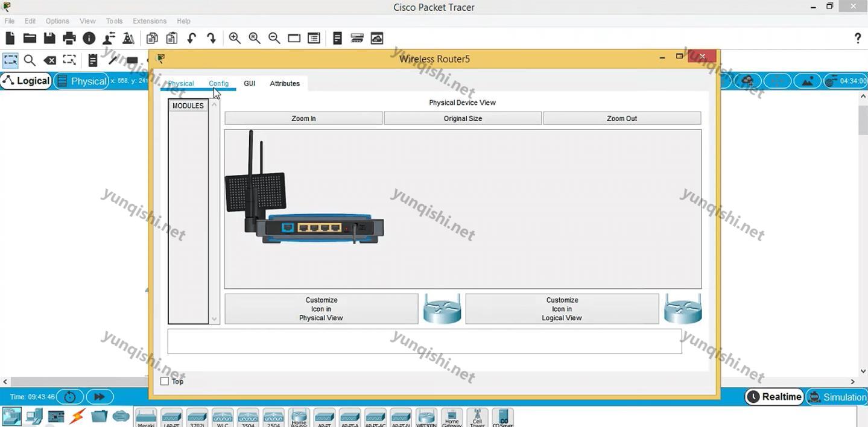Switch to Physical workspace view

[81, 81]
